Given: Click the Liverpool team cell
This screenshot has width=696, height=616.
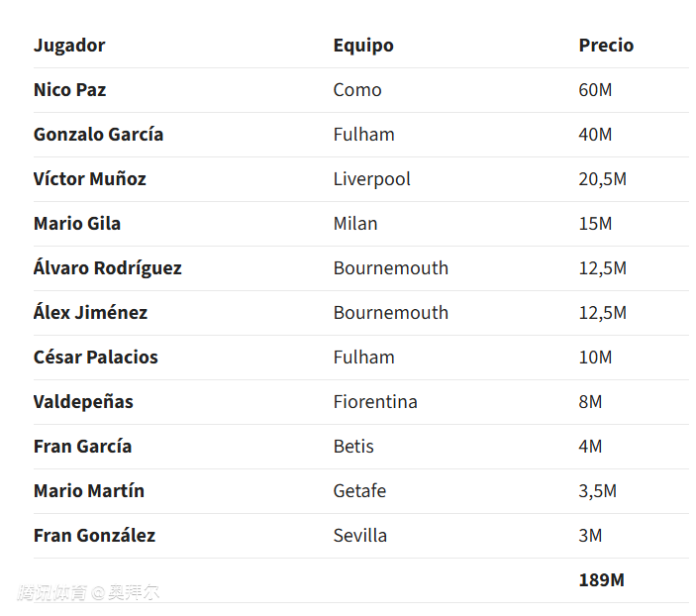Looking at the screenshot, I should tap(372, 179).
